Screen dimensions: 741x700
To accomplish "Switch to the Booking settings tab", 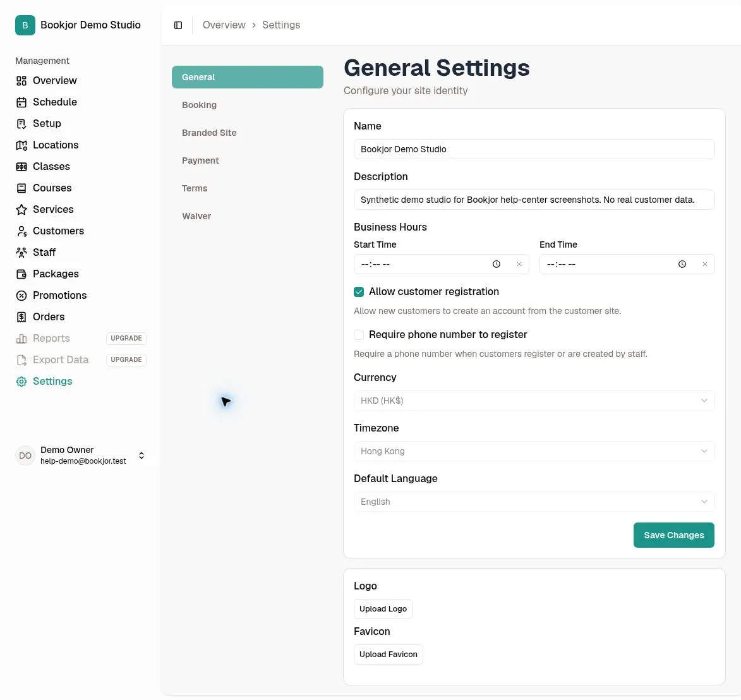I will 248,105.
